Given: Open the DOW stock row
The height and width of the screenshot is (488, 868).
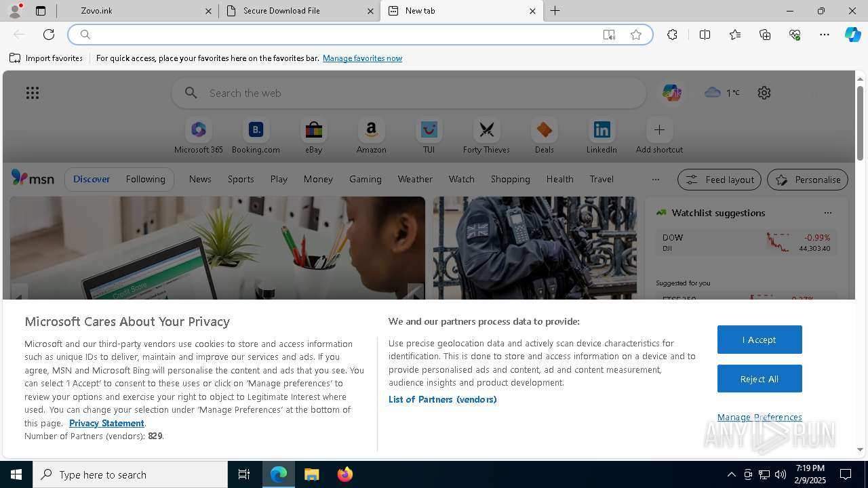Looking at the screenshot, I should point(746,243).
